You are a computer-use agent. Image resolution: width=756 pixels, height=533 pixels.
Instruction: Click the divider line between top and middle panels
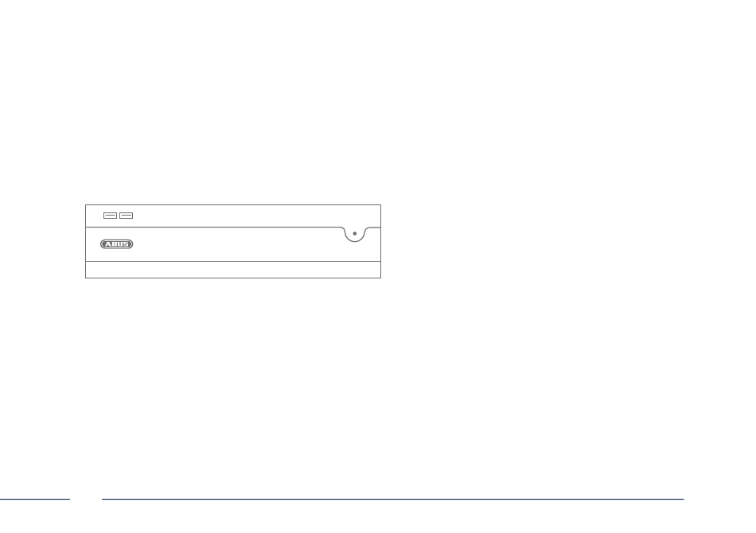coord(212,227)
